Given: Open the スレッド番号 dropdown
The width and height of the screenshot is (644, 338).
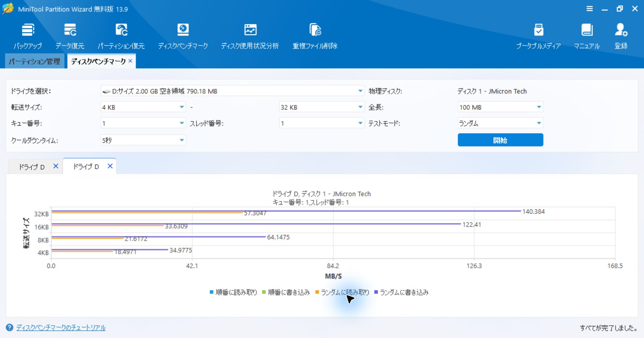Looking at the screenshot, I should 322,123.
